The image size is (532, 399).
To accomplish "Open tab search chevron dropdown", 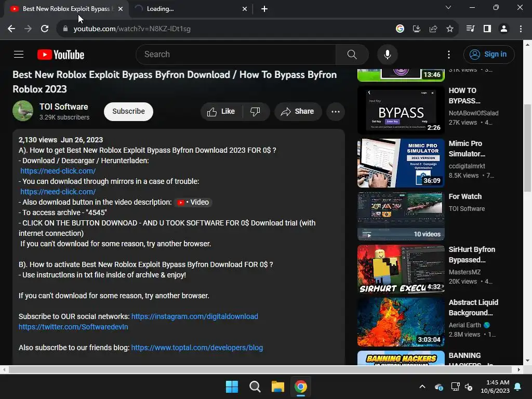I will [x=448, y=7].
